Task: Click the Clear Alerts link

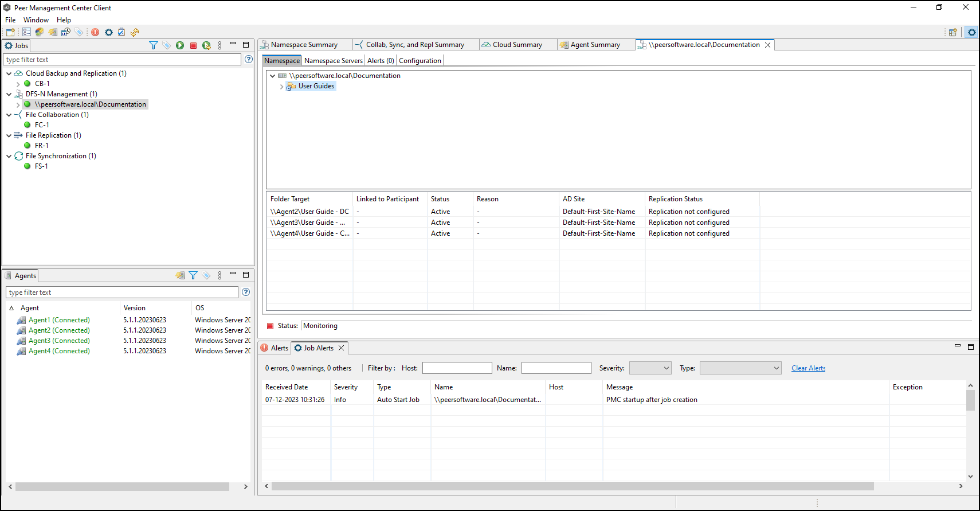Action: 808,368
